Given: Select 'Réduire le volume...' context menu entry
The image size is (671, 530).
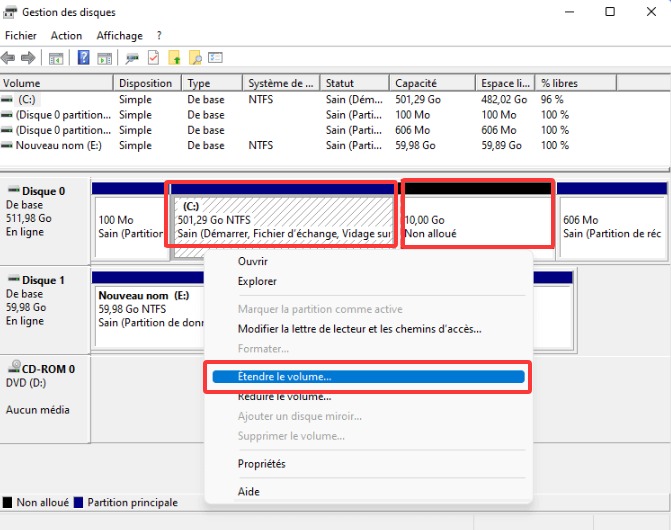Looking at the screenshot, I should pos(284,397).
